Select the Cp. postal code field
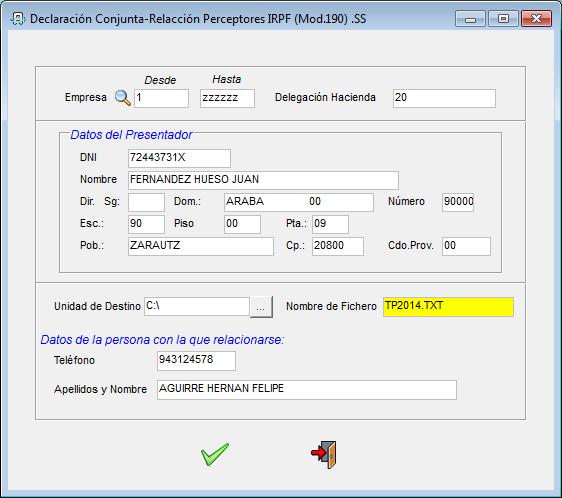Viewport: 562px width, 498px height. click(338, 246)
